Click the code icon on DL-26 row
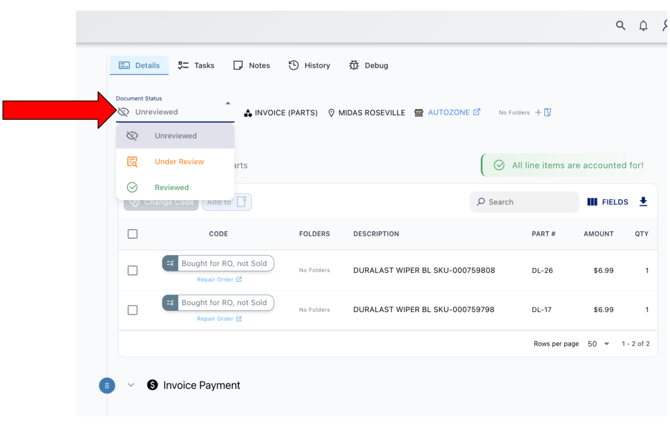Viewport: 670px width, 427px height. 170,264
